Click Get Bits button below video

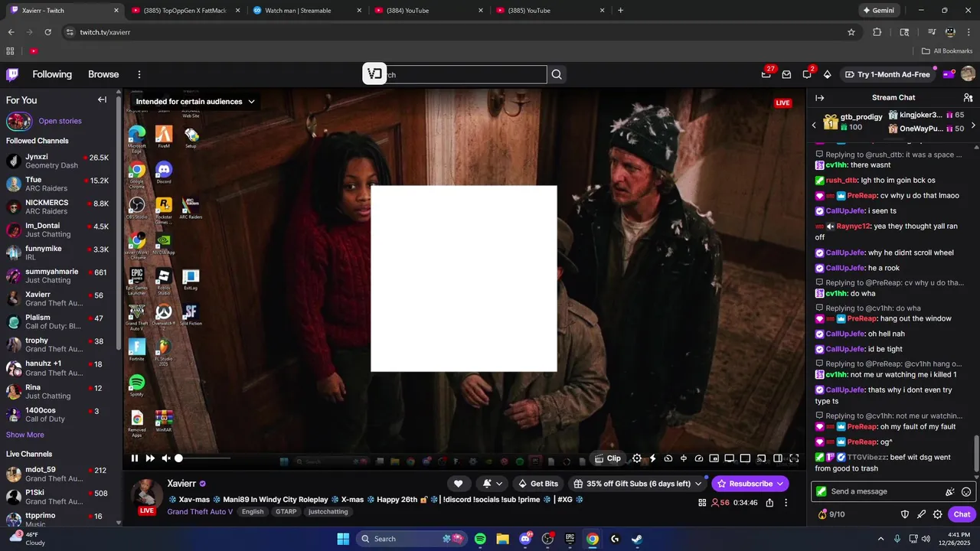click(x=538, y=484)
